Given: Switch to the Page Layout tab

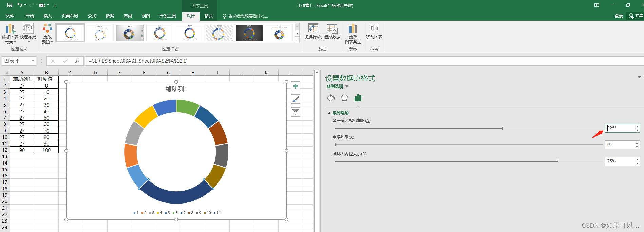Looking at the screenshot, I should pyautogui.click(x=70, y=16).
